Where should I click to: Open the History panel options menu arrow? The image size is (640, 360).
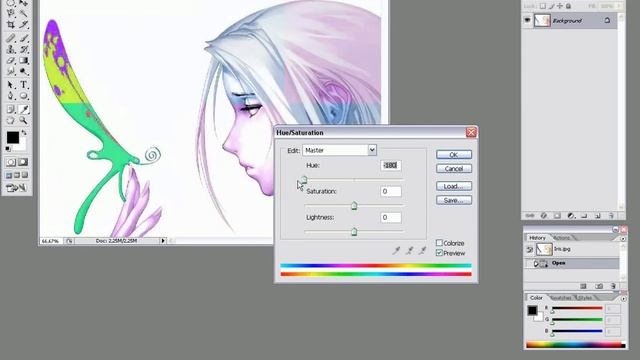[623, 238]
